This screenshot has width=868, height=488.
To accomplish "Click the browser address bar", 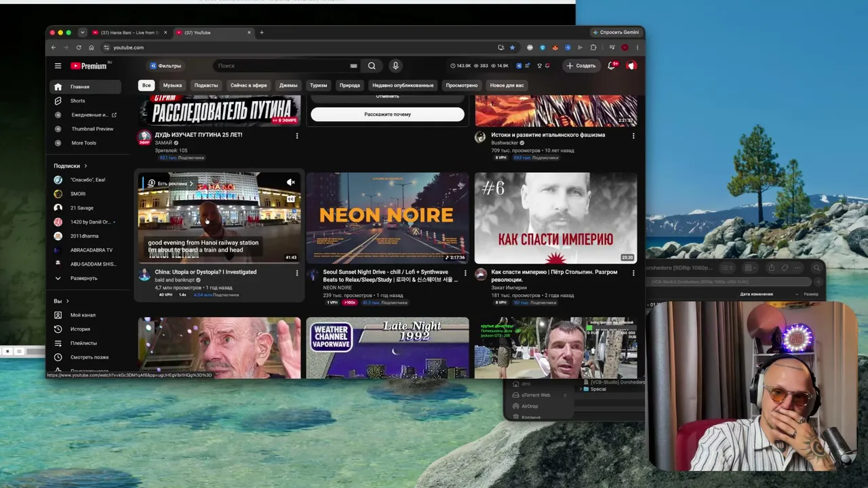I will [x=298, y=47].
